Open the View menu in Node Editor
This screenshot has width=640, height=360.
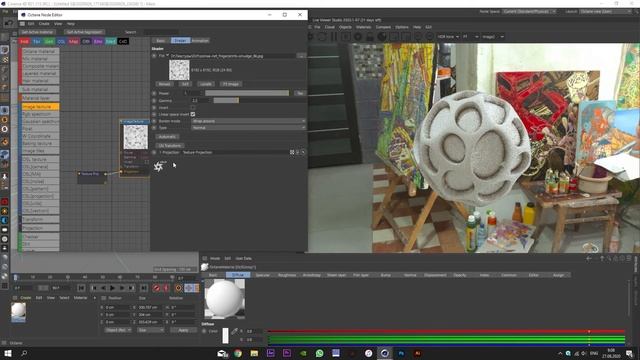click(x=58, y=24)
